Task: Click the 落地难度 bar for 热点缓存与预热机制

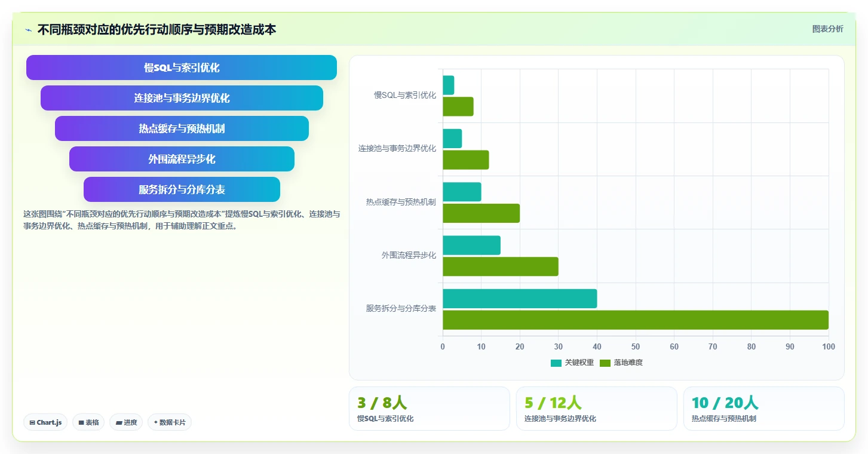Action: coord(481,213)
